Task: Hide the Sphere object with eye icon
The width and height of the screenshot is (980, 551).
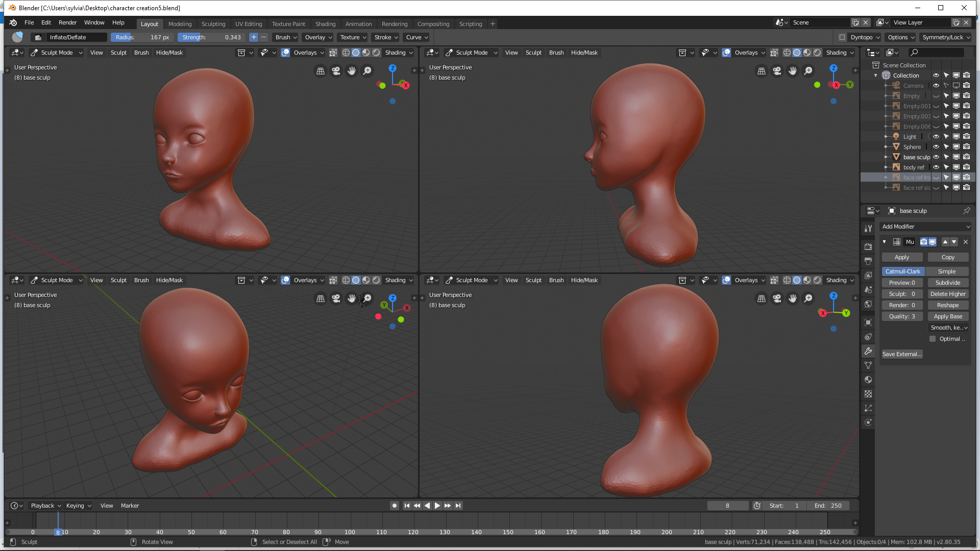Action: tap(936, 147)
